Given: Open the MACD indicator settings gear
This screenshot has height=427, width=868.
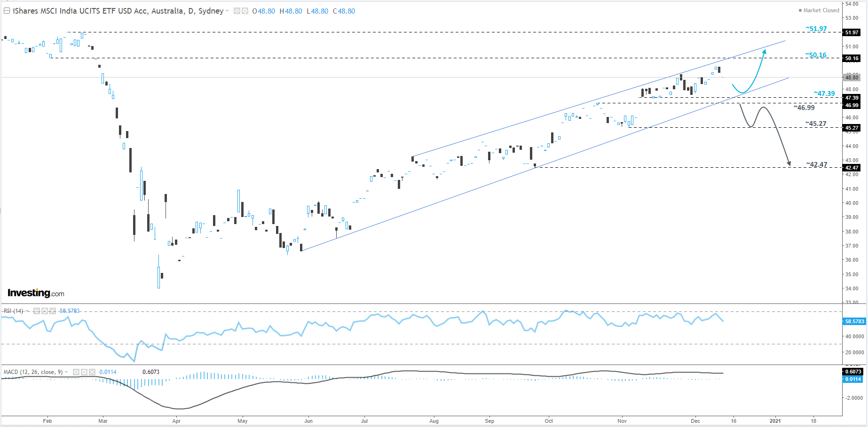Looking at the screenshot, I should [84, 372].
